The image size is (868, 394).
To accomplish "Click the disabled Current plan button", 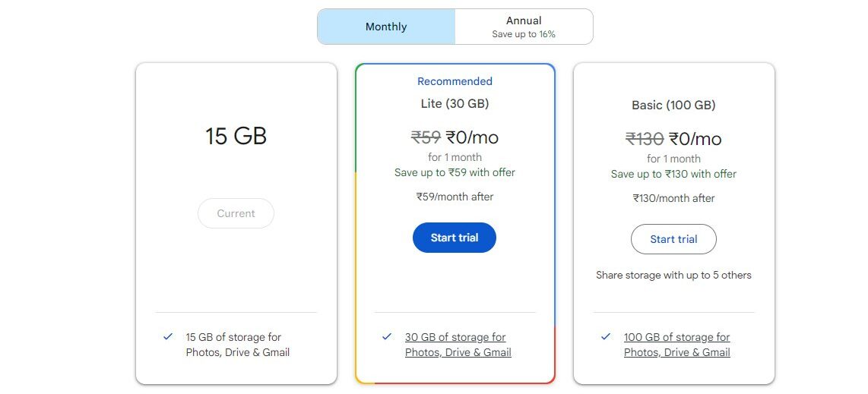I will (236, 213).
